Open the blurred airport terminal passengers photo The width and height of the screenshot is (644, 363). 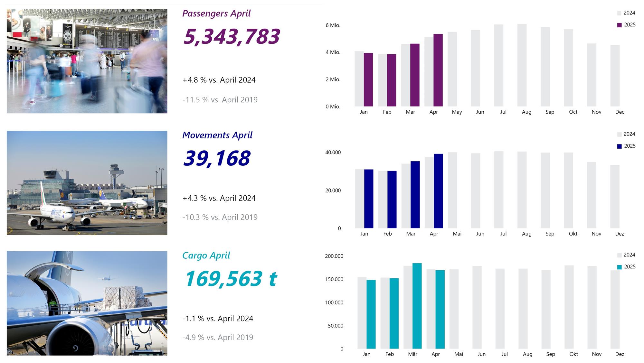tap(87, 61)
